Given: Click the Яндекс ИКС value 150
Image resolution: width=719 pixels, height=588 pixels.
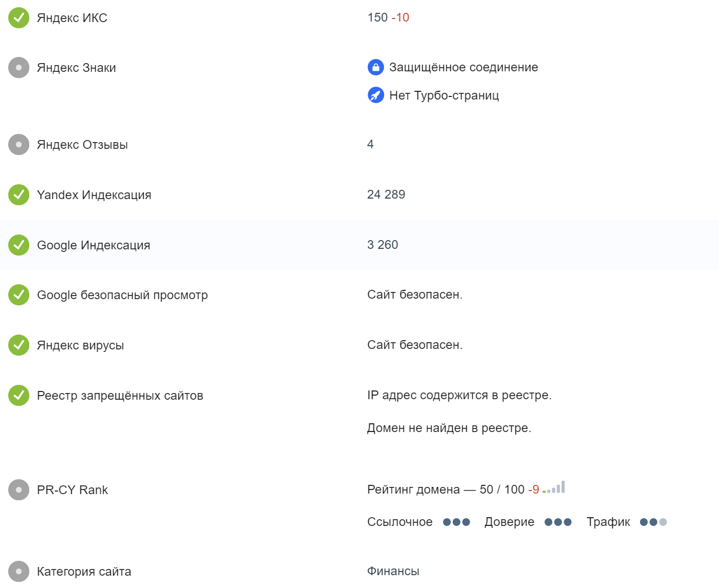Looking at the screenshot, I should point(377,17).
